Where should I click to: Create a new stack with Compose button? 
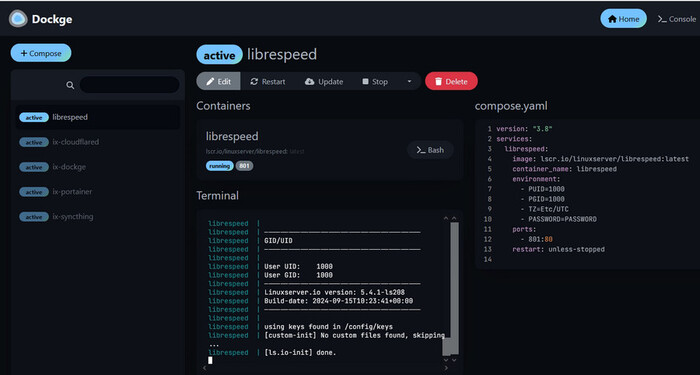[41, 53]
